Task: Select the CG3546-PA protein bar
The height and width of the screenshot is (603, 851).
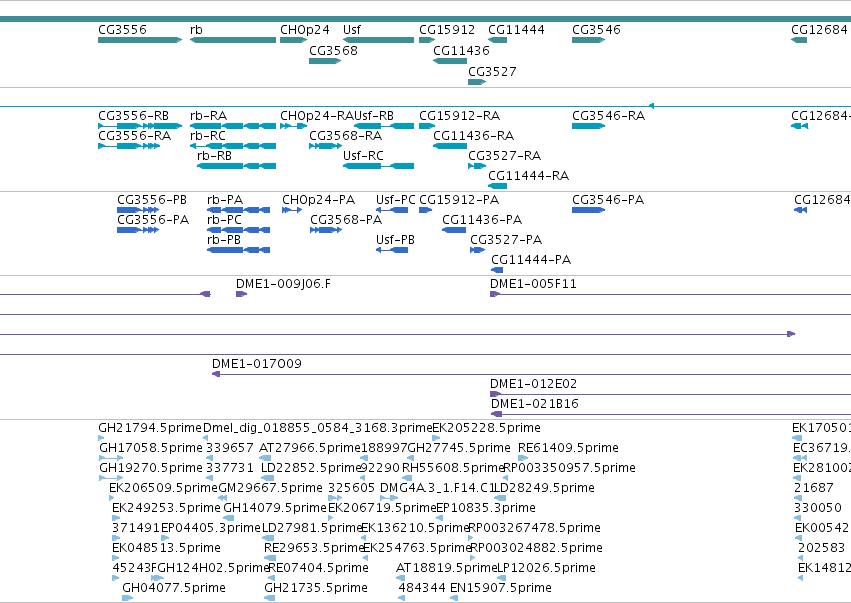Action: tap(588, 210)
